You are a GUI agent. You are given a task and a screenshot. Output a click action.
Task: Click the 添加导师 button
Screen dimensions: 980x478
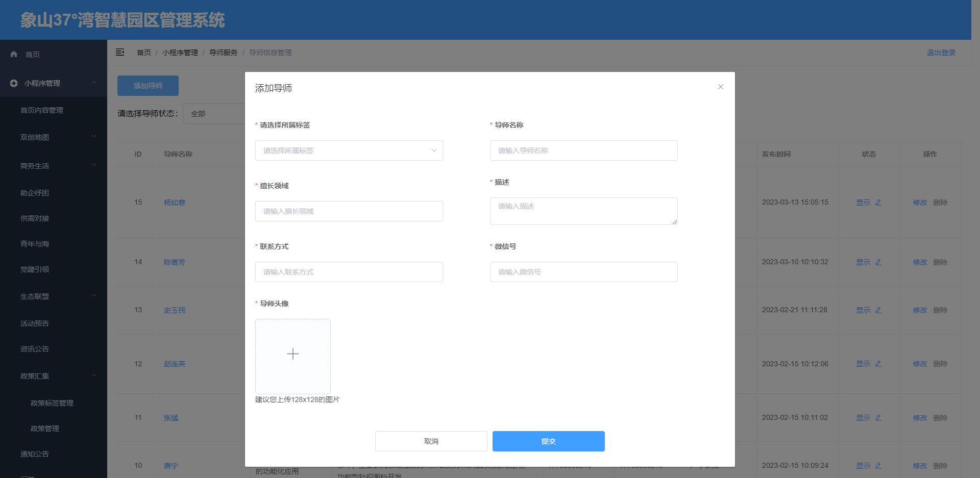[x=148, y=86]
